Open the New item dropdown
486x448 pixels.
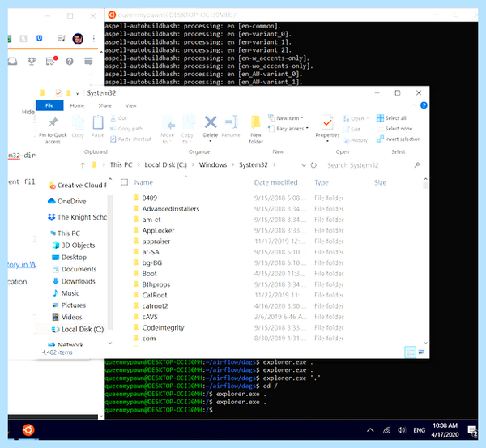pyautogui.click(x=285, y=117)
